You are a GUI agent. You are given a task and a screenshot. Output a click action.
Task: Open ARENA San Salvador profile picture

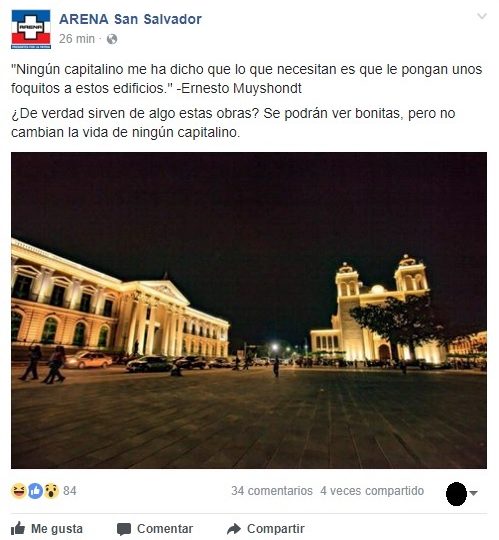coord(31,29)
